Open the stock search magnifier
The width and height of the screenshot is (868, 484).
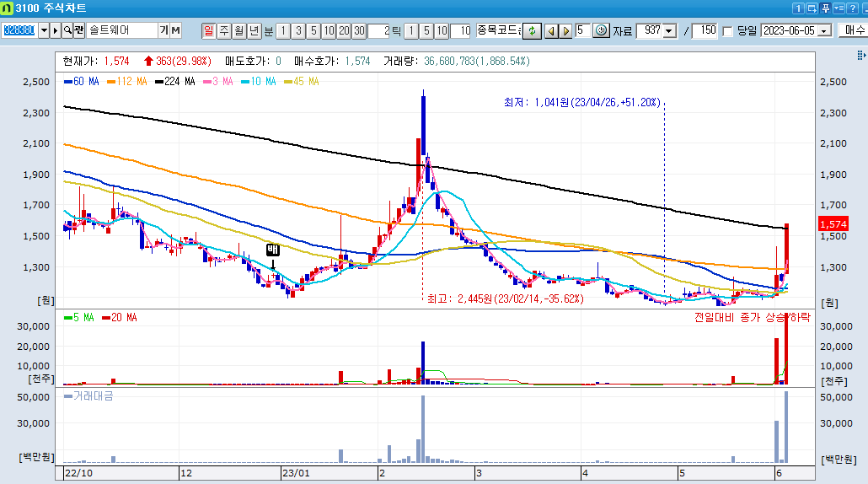tap(67, 30)
